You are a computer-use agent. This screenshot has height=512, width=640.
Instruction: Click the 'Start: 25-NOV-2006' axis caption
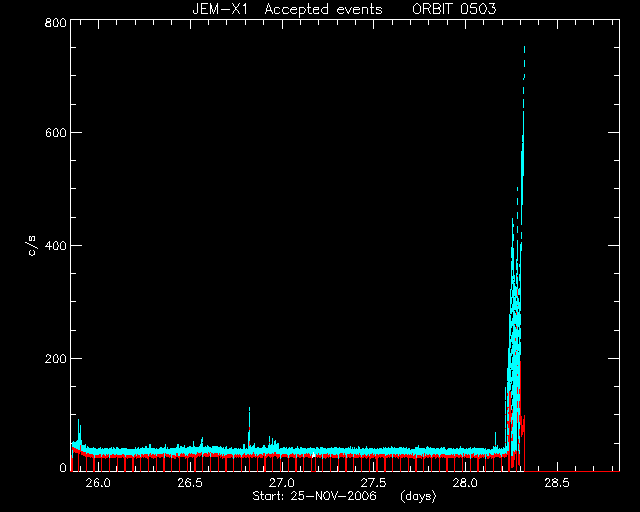[314, 496]
